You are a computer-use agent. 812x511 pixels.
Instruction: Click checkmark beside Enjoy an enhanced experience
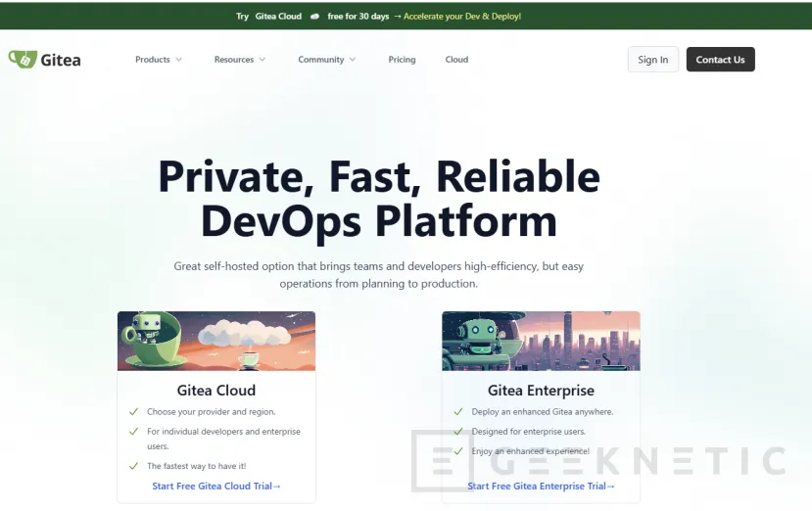[x=458, y=451]
